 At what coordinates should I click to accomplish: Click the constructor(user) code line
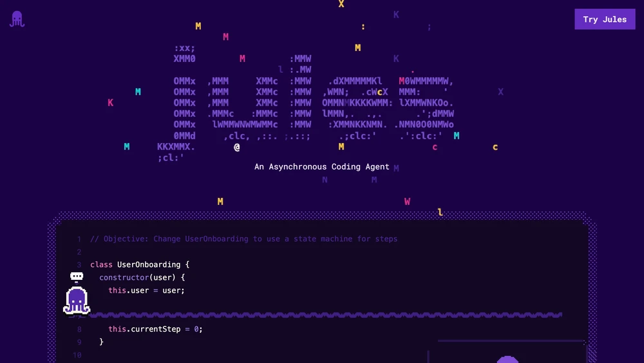tap(142, 277)
